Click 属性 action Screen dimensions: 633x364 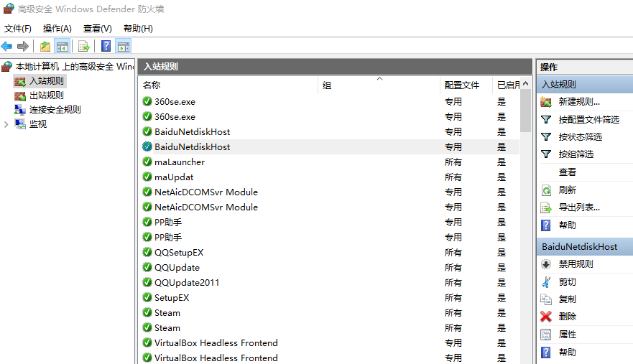567,335
